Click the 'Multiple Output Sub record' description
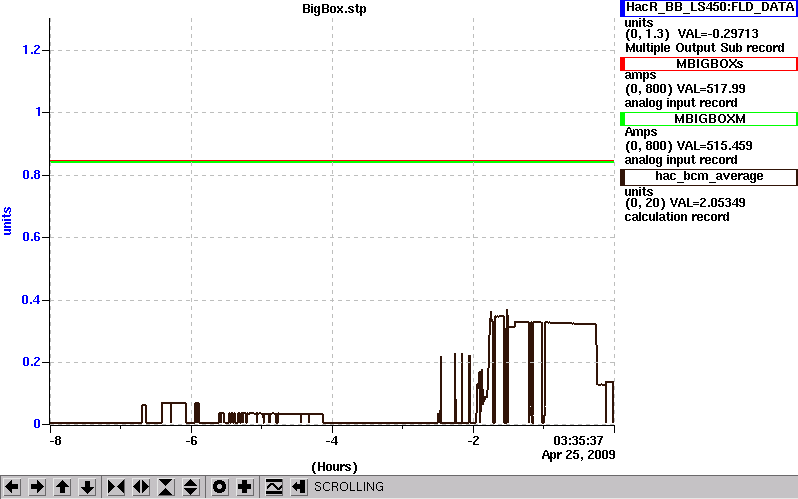Image resolution: width=798 pixels, height=499 pixels. tap(704, 48)
